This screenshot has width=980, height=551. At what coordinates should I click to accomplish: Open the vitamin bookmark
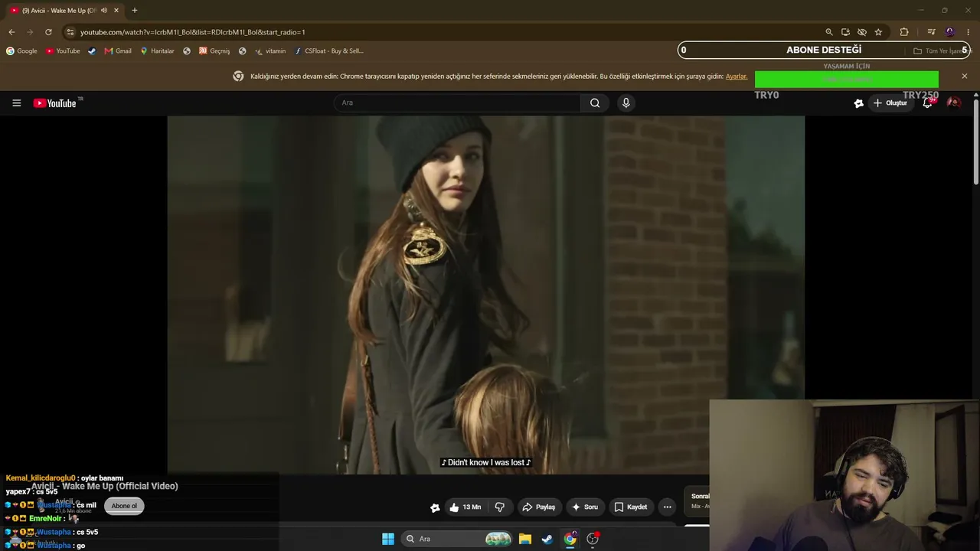(270, 51)
